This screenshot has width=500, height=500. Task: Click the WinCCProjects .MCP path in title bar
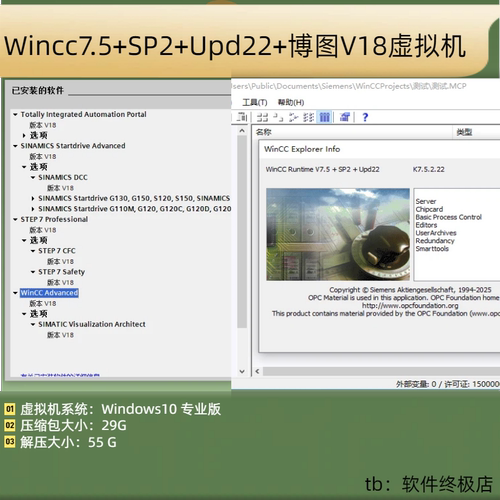pyautogui.click(x=349, y=86)
